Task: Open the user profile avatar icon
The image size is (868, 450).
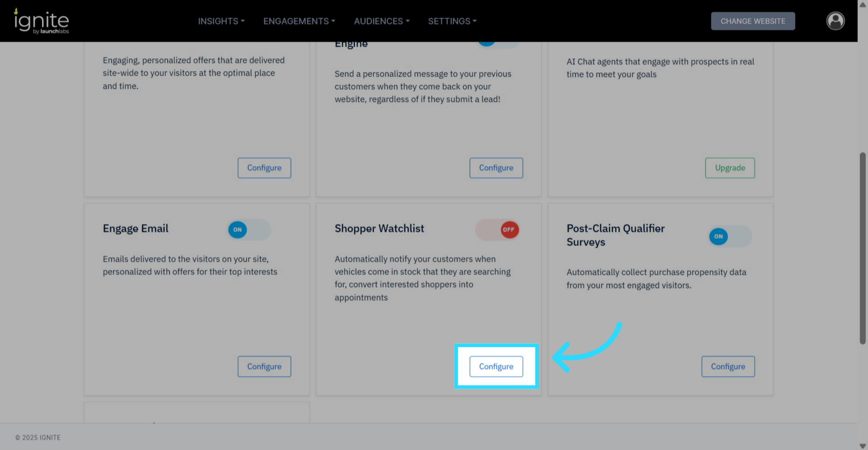Action: 835,21
